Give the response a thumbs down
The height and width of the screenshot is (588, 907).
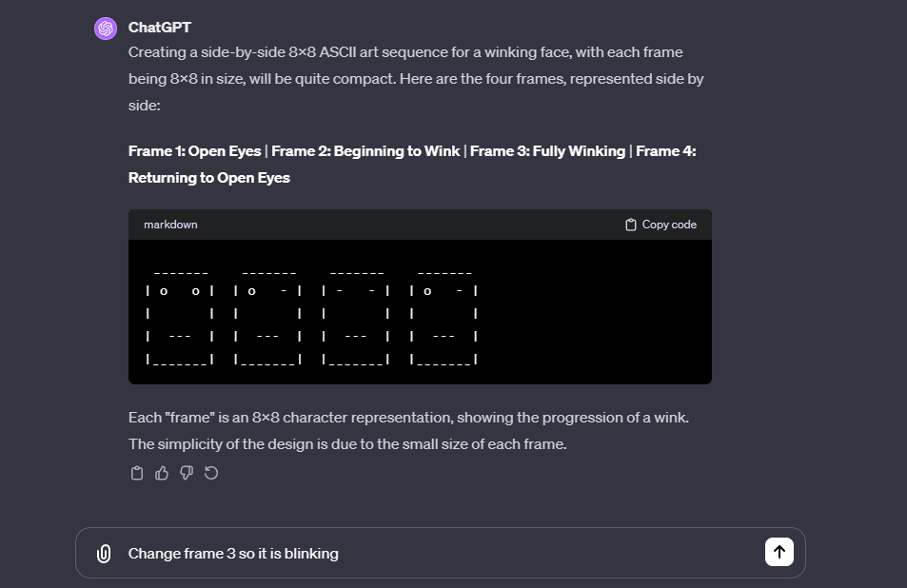187,473
